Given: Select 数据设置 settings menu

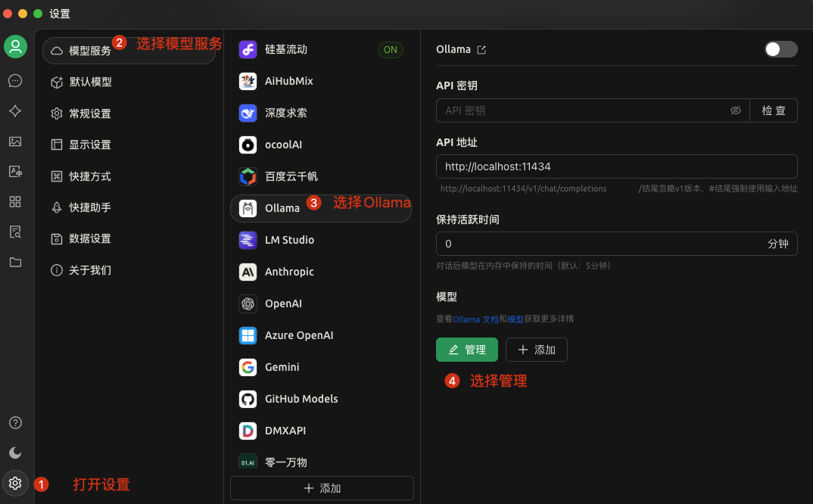Looking at the screenshot, I should [x=129, y=238].
